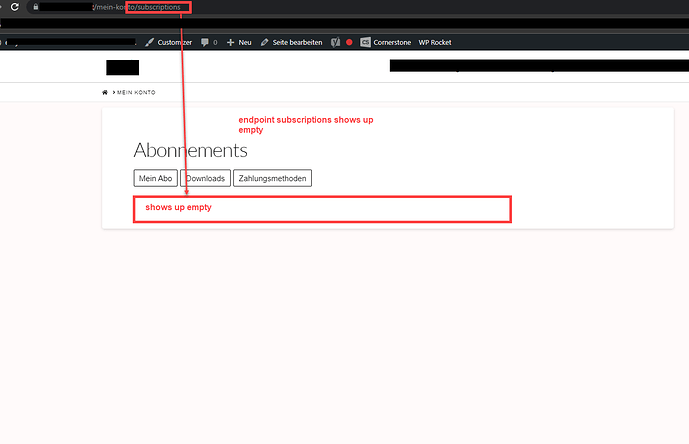
Task: Open Cornerstone from the admin bar
Action: pyautogui.click(x=387, y=42)
